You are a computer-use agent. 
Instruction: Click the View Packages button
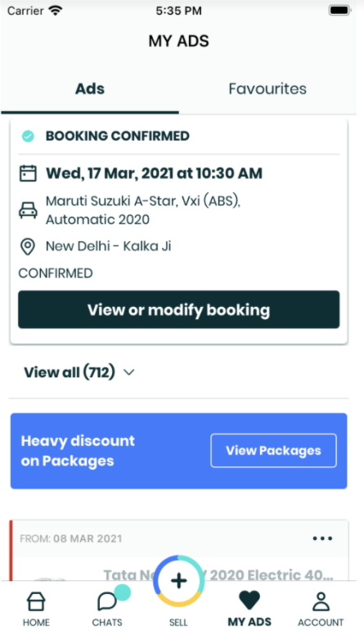(273, 450)
